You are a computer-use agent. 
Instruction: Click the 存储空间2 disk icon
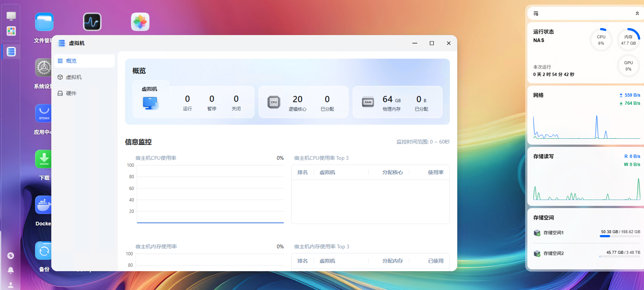tap(537, 253)
